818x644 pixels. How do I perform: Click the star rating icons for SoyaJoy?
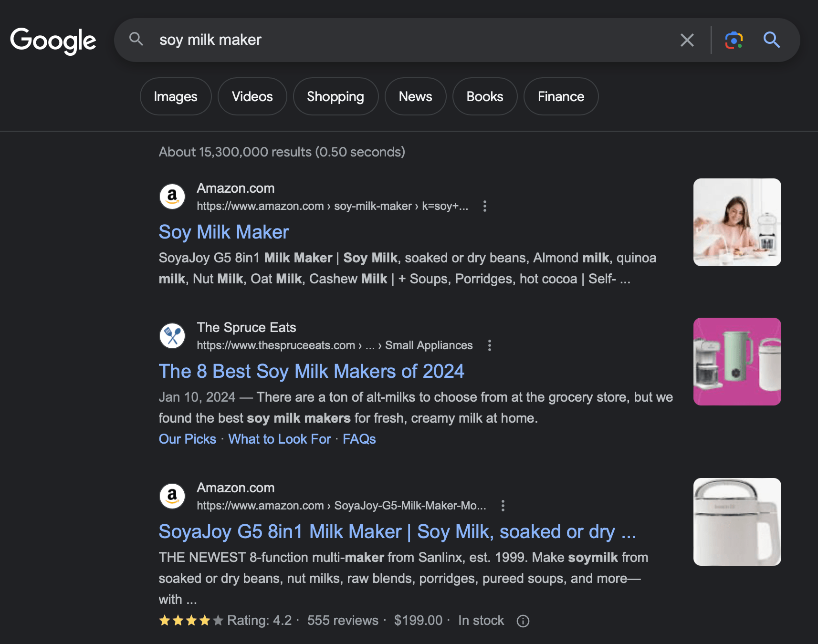(x=191, y=621)
